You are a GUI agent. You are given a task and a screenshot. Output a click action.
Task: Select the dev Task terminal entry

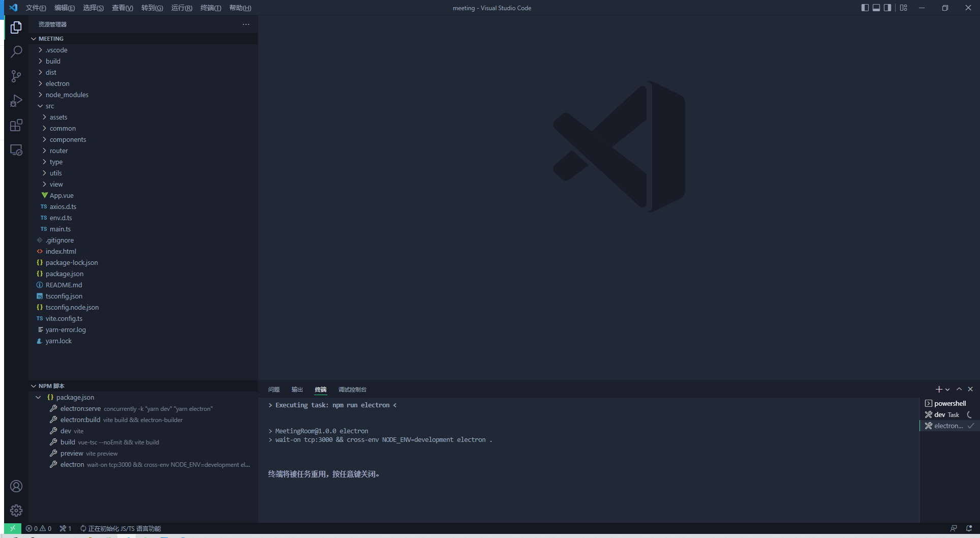click(x=950, y=414)
